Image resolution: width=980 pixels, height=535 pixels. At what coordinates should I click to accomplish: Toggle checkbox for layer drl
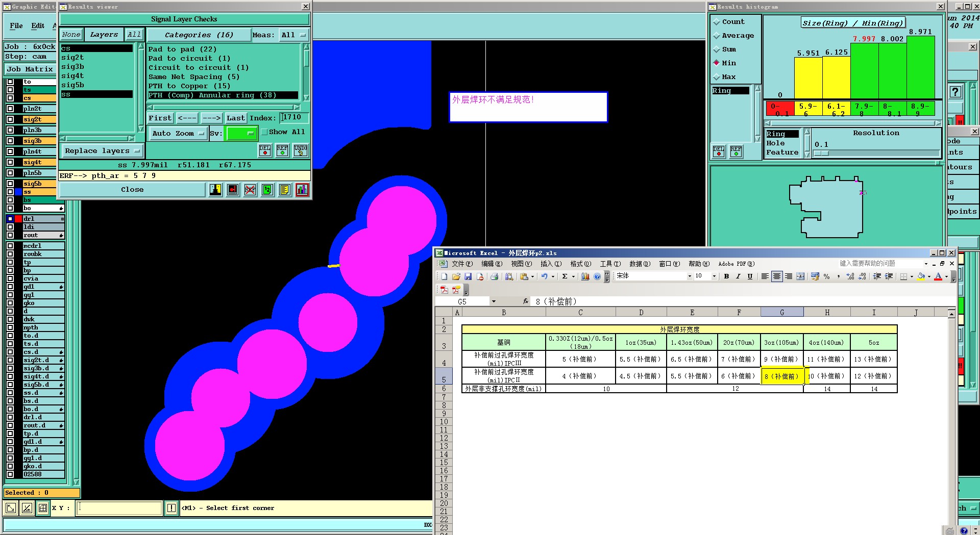click(x=10, y=219)
